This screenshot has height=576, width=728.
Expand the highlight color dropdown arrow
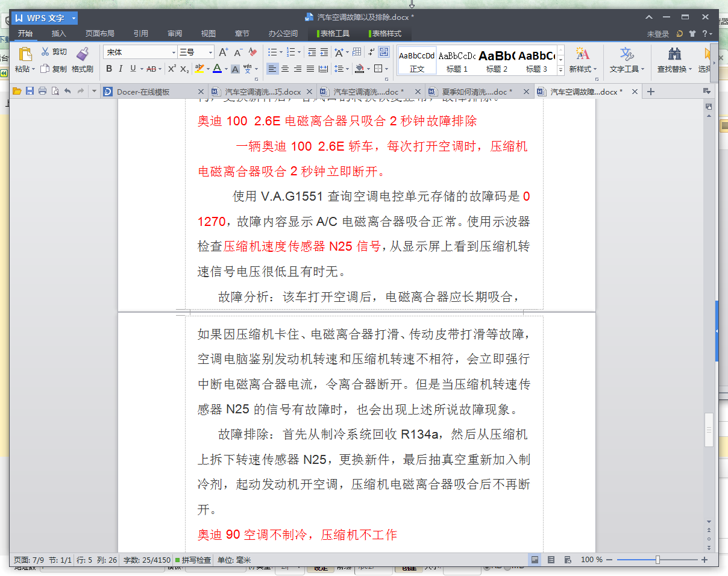click(x=207, y=69)
